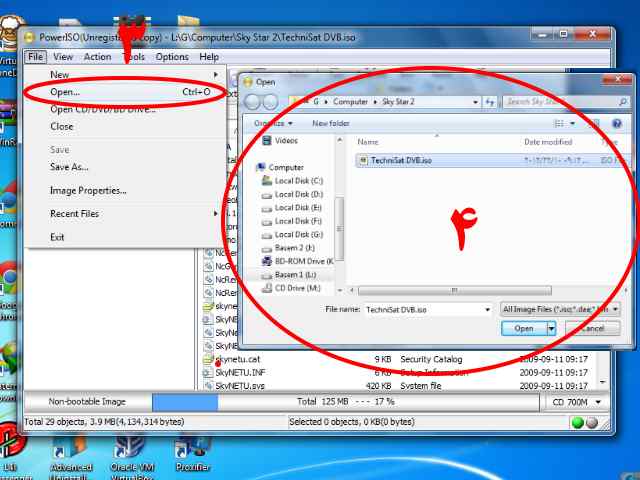Click the green status light in PowerISO
The image size is (640, 480).
(578, 423)
